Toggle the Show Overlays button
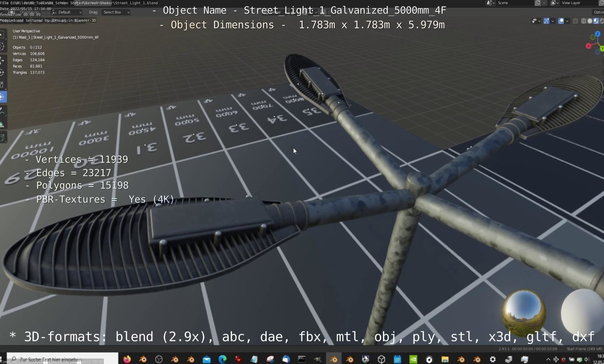The height and width of the screenshot is (364, 604). coord(561,21)
